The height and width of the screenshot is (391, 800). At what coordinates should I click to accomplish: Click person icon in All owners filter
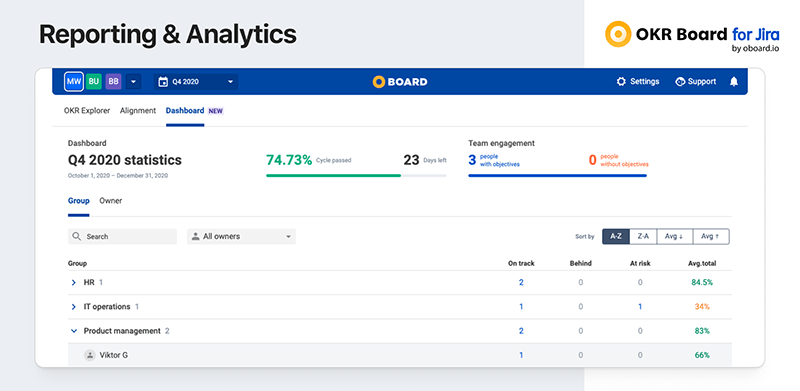[x=195, y=236]
